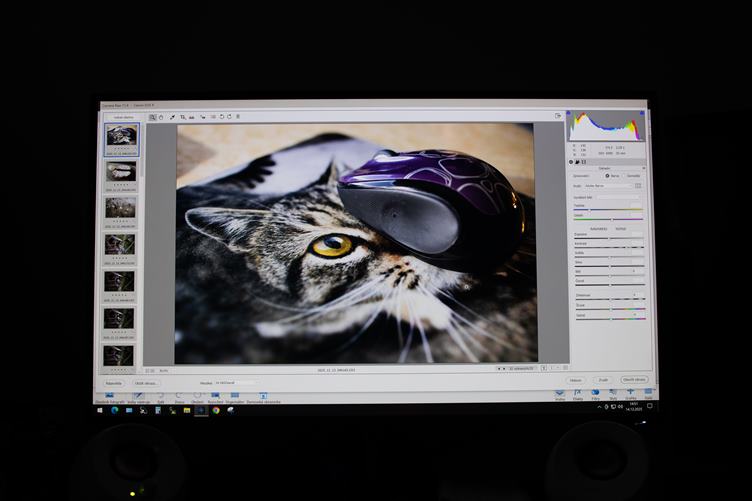Screen dimensions: 752x501
Task: Rotate image 90° counter-clockwise
Action: [x=221, y=117]
